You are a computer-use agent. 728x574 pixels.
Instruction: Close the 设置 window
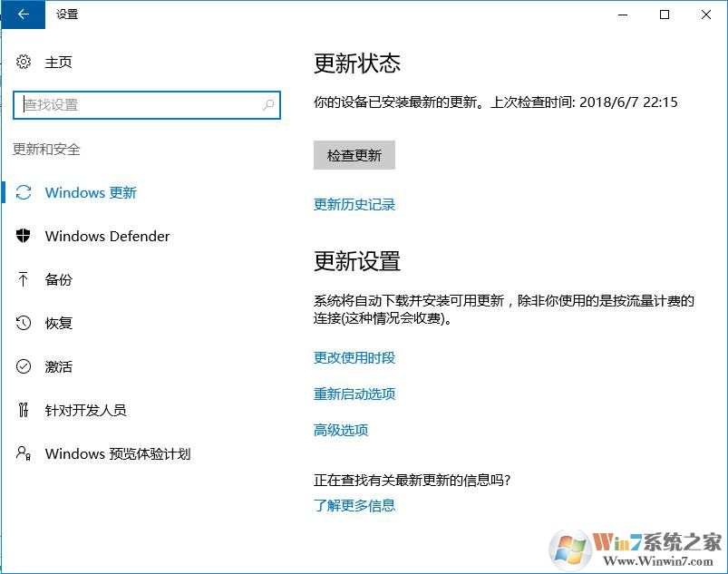pyautogui.click(x=706, y=15)
